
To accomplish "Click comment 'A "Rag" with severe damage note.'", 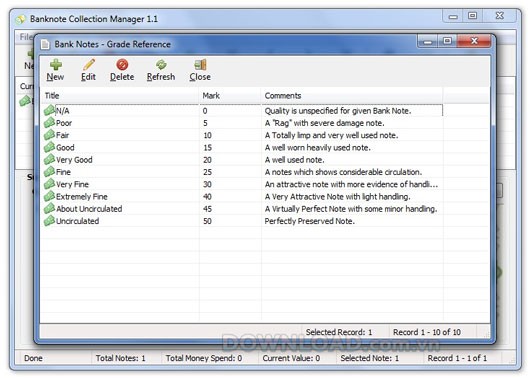I will [324, 123].
